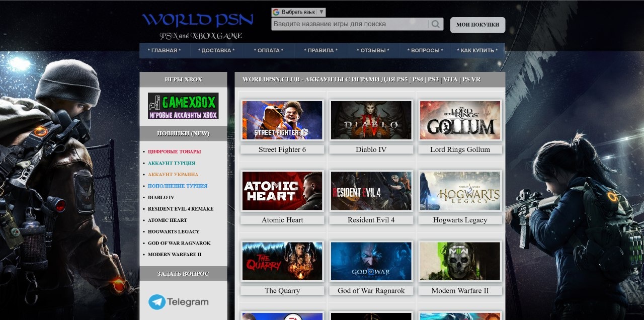Open the ЦИФРОВЫЕ ТОВАРЫ link
The width and height of the screenshot is (644, 320).
point(174,151)
